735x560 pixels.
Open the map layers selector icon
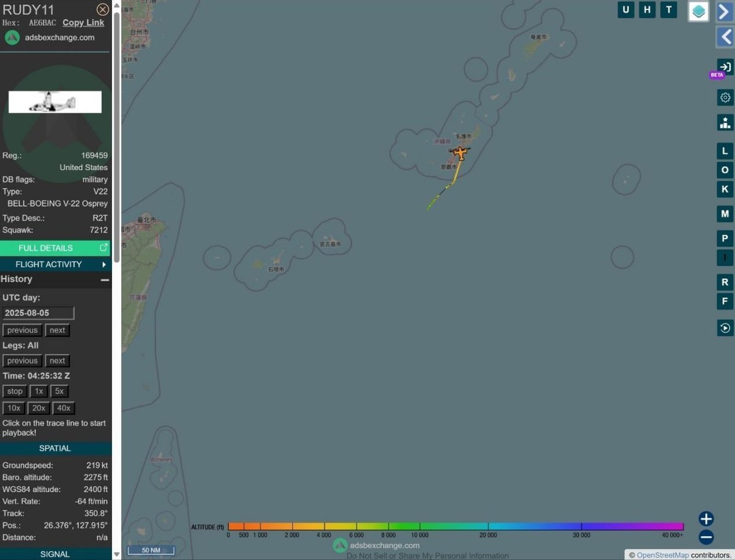pyautogui.click(x=698, y=11)
